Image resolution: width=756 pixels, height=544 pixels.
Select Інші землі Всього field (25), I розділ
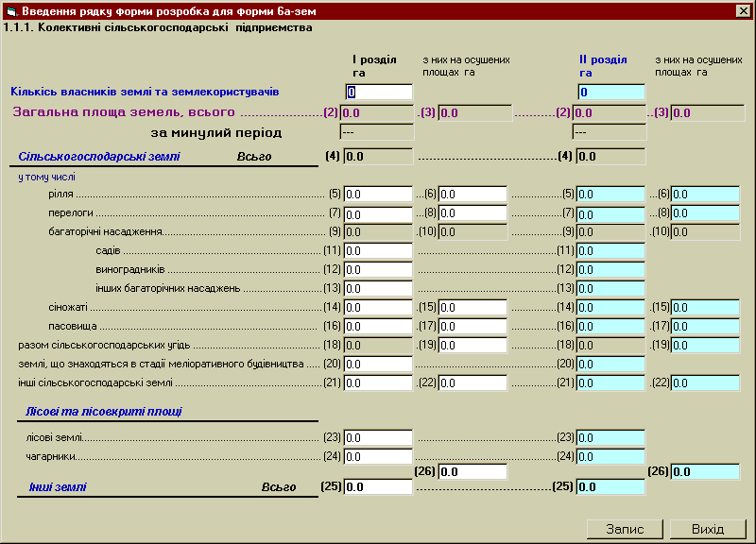[x=378, y=487]
